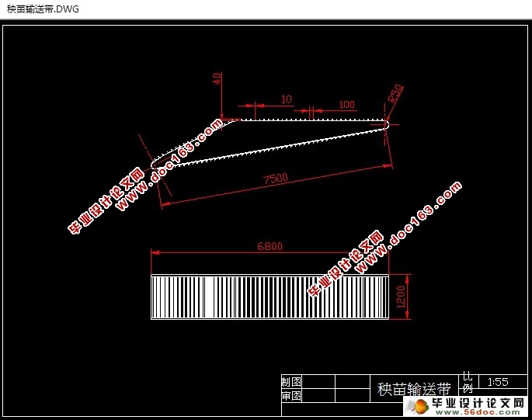Click the 比例 scale label cell
This screenshot has width=532, height=420.
pos(468,382)
